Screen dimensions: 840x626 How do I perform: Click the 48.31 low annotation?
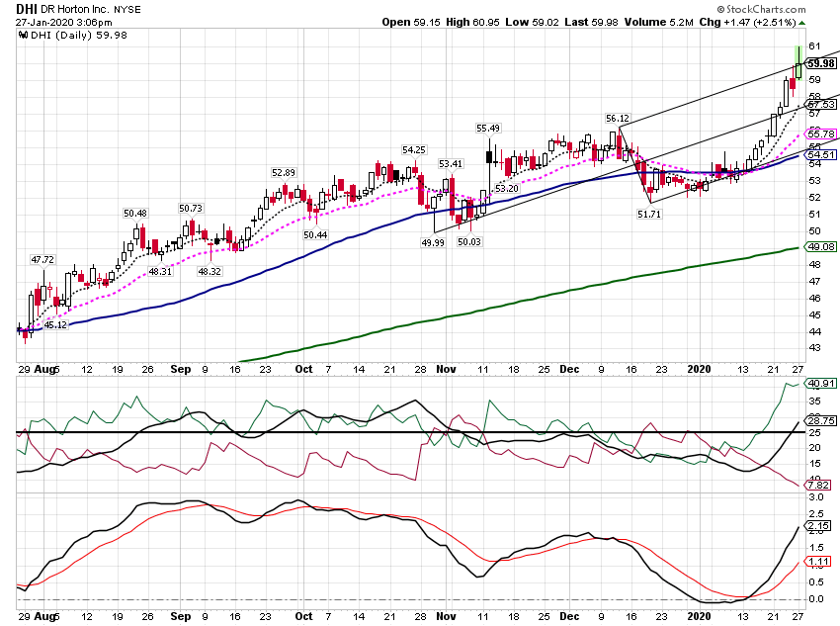tap(160, 271)
